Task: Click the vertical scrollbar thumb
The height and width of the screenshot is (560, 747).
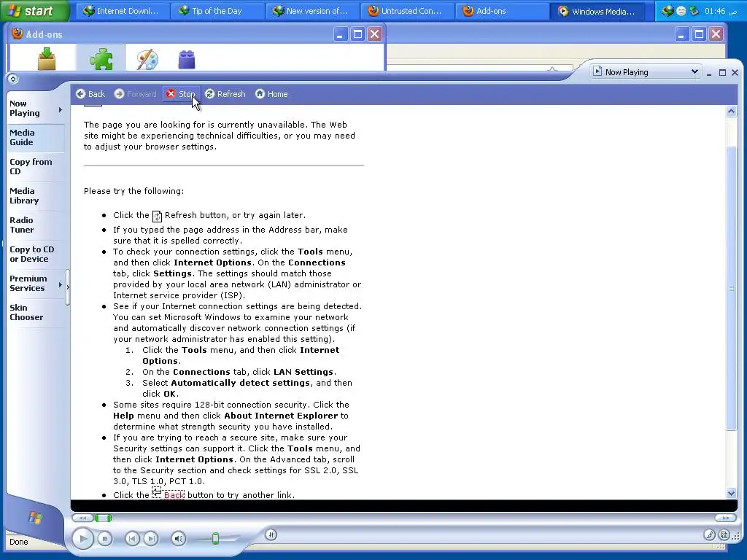Action: [731, 288]
